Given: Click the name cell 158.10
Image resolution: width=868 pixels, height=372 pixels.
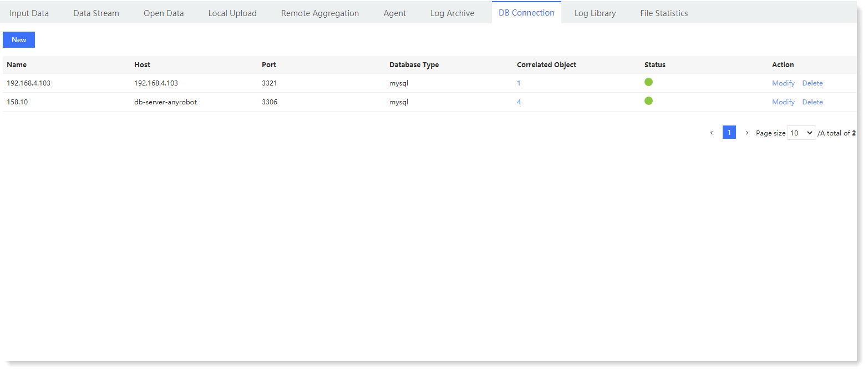Looking at the screenshot, I should [x=17, y=102].
